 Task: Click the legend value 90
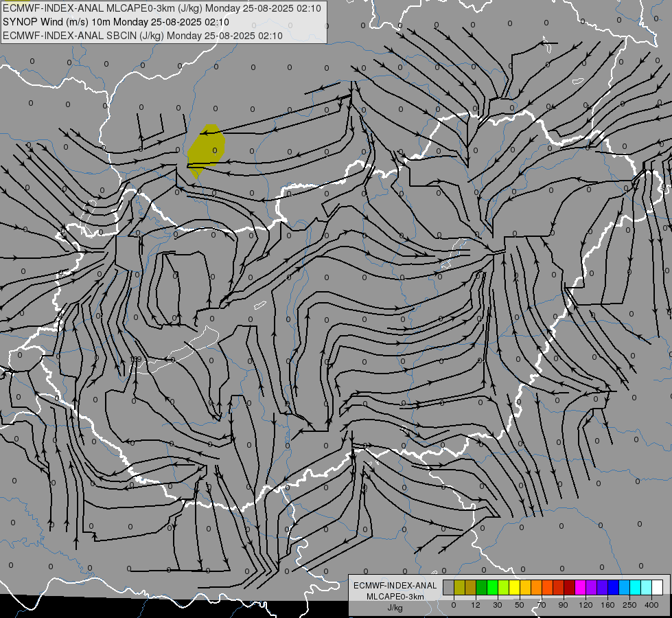[x=563, y=605]
